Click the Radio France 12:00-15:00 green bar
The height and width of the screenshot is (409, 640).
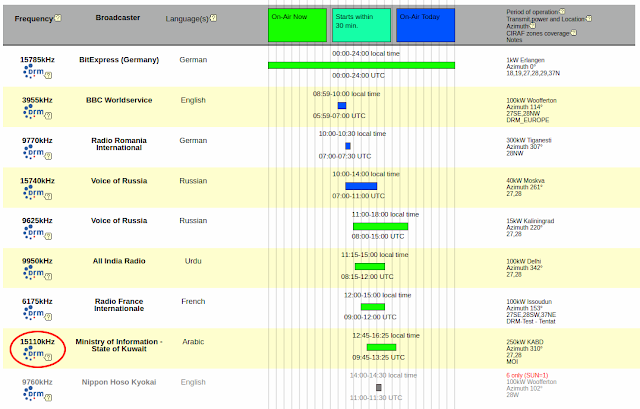coord(373,307)
